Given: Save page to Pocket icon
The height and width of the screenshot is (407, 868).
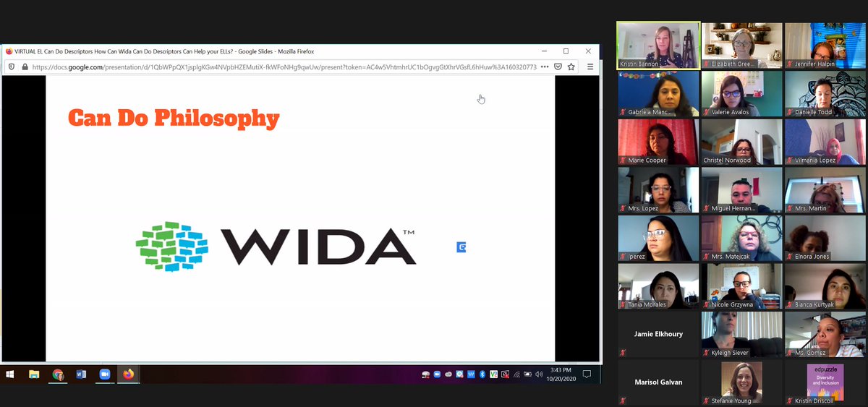Looking at the screenshot, I should click(558, 67).
